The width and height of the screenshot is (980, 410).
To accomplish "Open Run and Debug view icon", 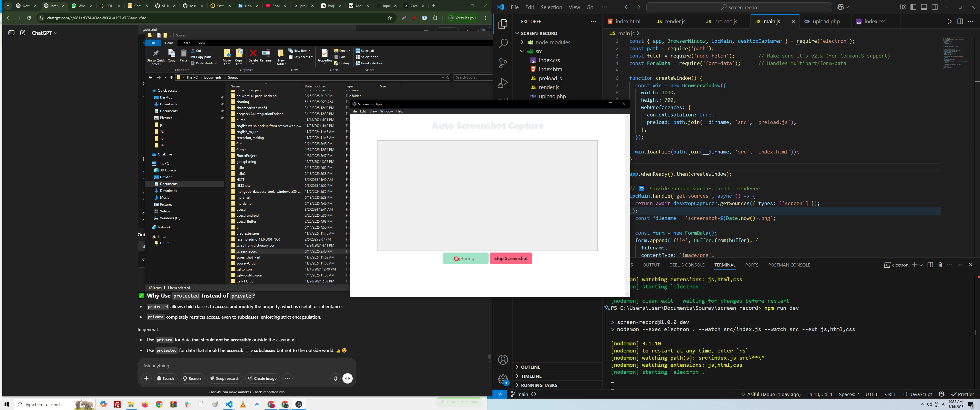I will pos(503,83).
